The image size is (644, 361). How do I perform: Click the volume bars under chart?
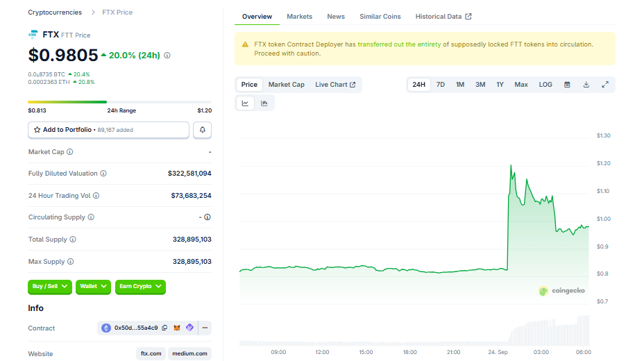coord(414,331)
